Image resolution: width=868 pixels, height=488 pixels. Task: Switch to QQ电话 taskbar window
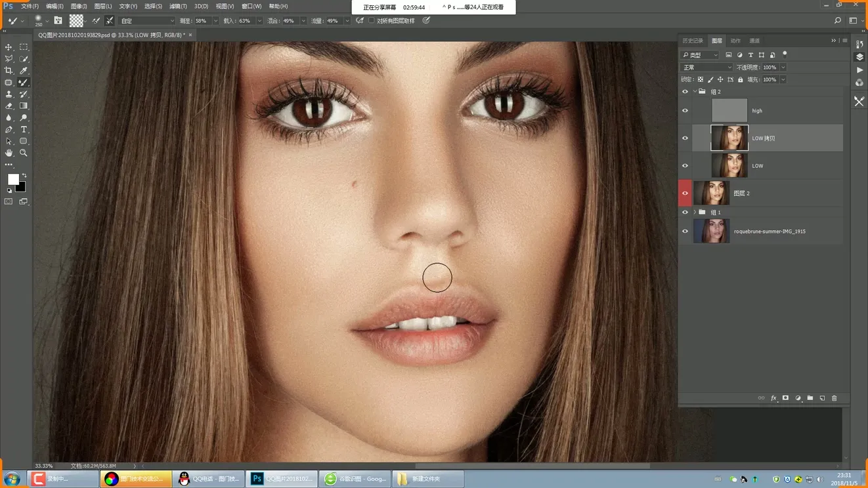[209, 479]
